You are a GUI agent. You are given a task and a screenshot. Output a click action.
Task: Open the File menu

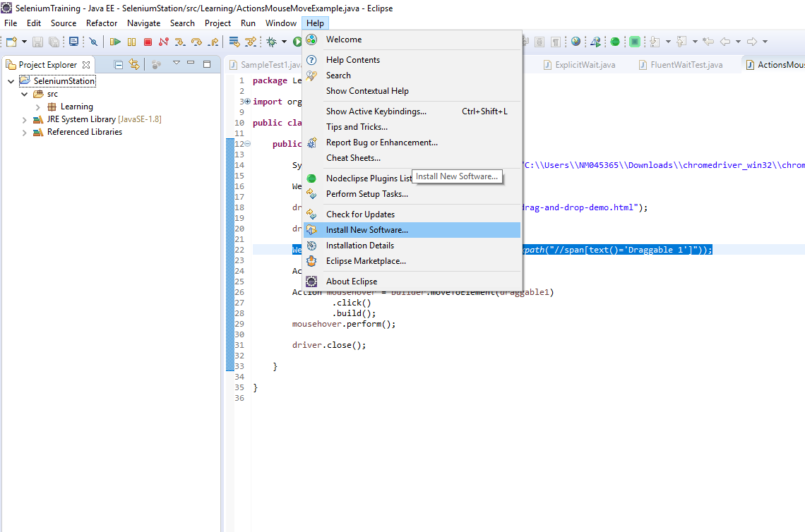11,23
